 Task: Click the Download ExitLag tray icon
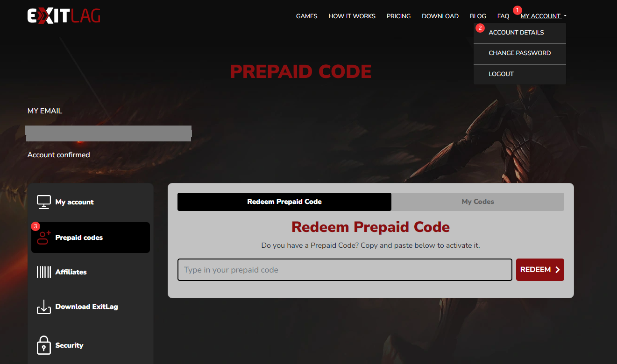[44, 307]
